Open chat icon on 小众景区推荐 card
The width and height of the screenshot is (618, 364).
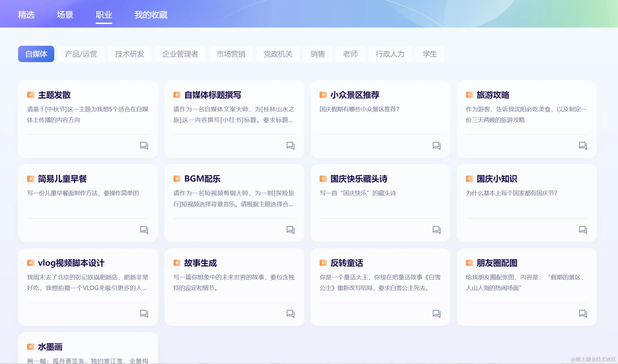pos(436,146)
